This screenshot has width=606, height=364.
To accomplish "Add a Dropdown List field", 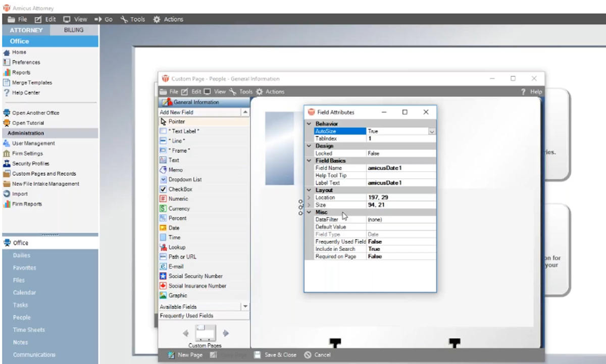I will (x=204, y=179).
